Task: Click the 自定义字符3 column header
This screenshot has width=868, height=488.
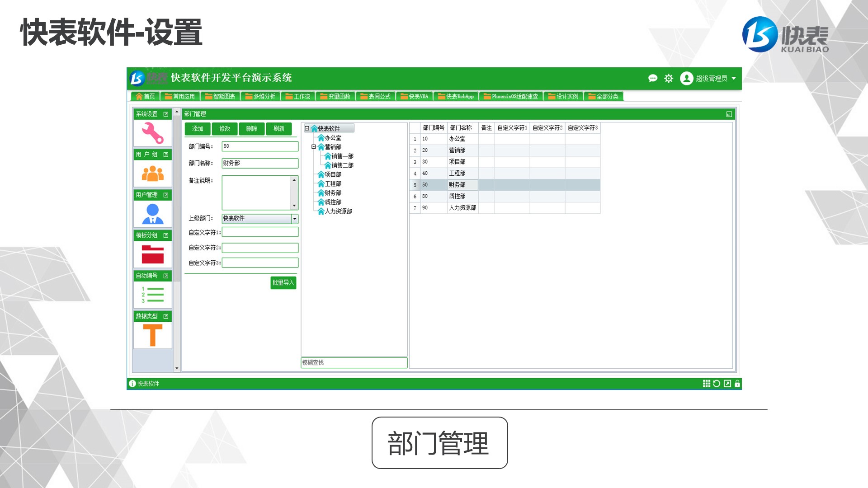Action: [x=583, y=128]
